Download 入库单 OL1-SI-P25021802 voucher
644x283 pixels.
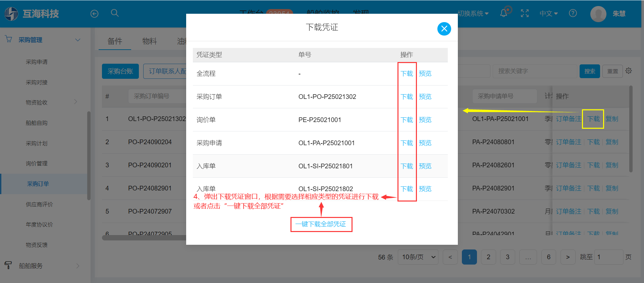click(407, 189)
